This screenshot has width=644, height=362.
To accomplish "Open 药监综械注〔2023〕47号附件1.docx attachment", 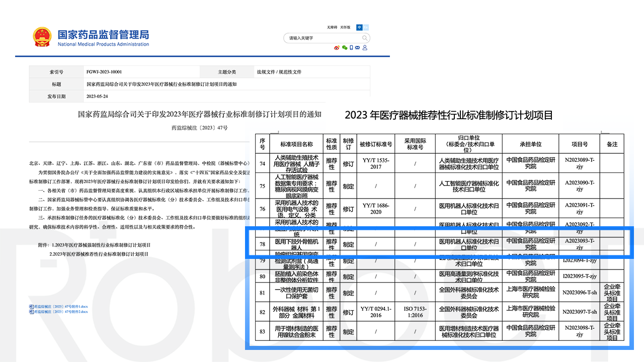I will click(x=60, y=306).
